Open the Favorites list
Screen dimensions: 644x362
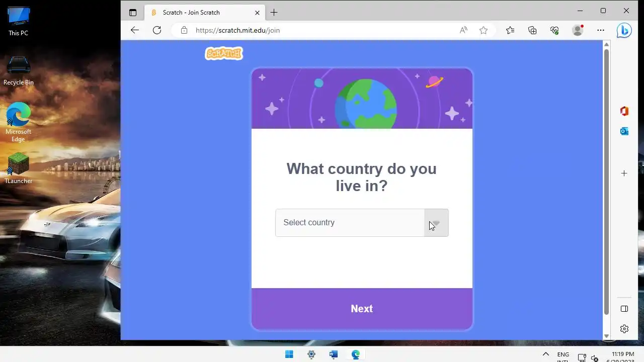tap(510, 30)
